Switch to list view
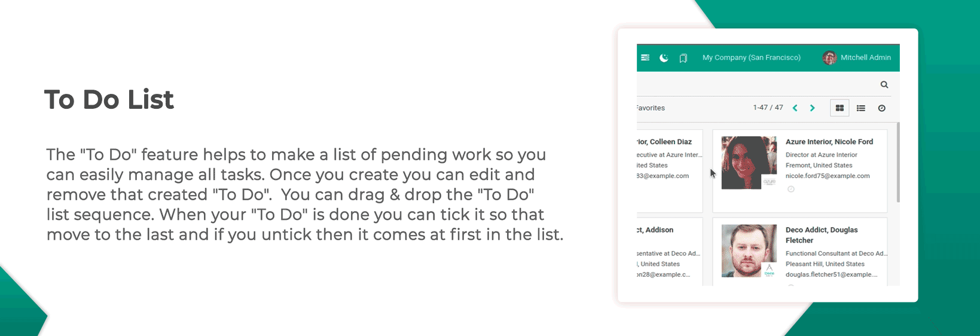The image size is (980, 336). tap(861, 108)
